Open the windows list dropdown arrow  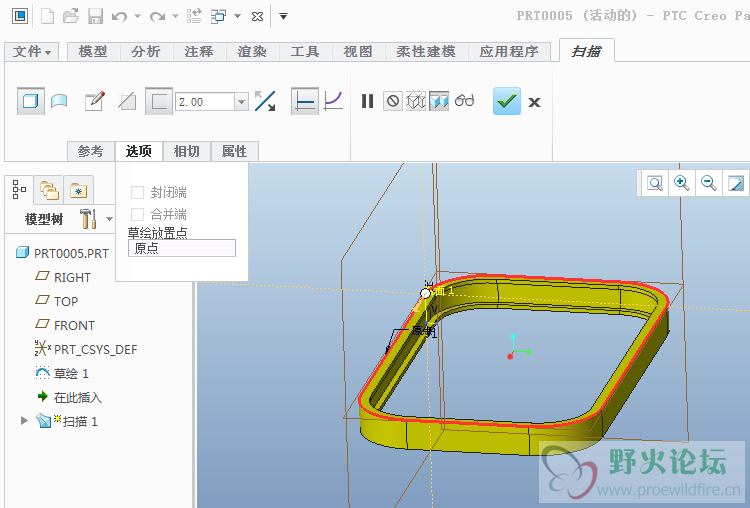pos(237,17)
